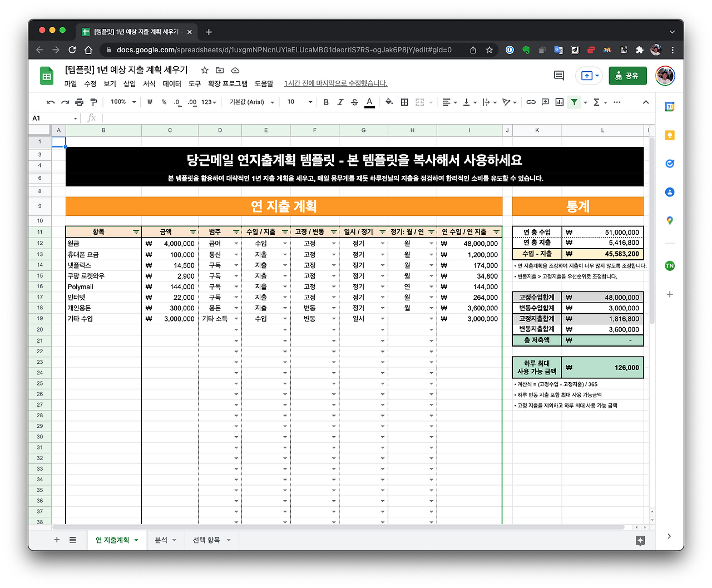This screenshot has width=712, height=588.
Task: Open the 연 지출계획 tab dropdown arrow
Action: [x=136, y=540]
